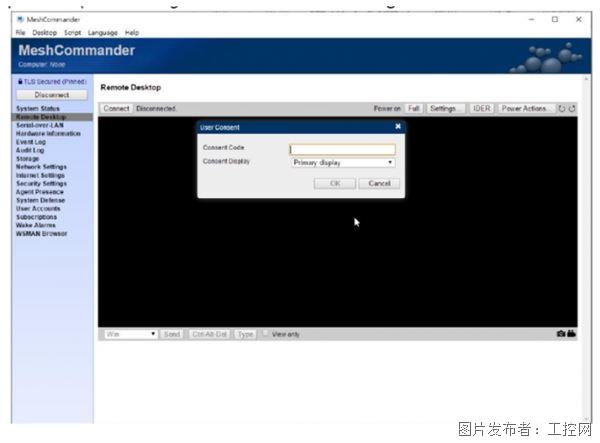Select Internet Settings in sidebar

coord(40,175)
